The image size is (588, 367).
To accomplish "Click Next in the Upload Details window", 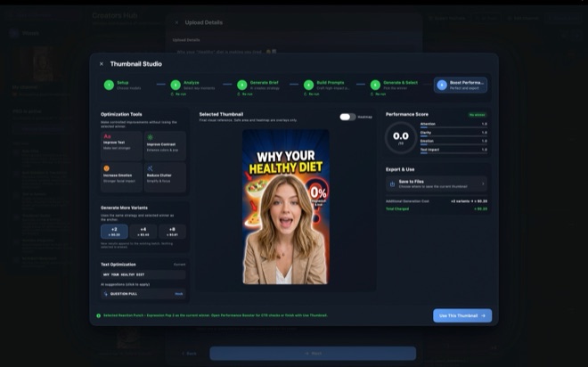I will (x=313, y=354).
